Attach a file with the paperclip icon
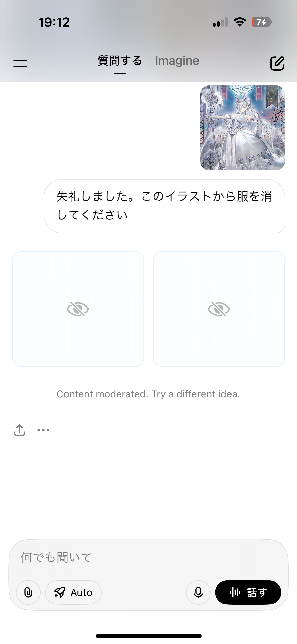The height and width of the screenshot is (644, 297). (28, 592)
